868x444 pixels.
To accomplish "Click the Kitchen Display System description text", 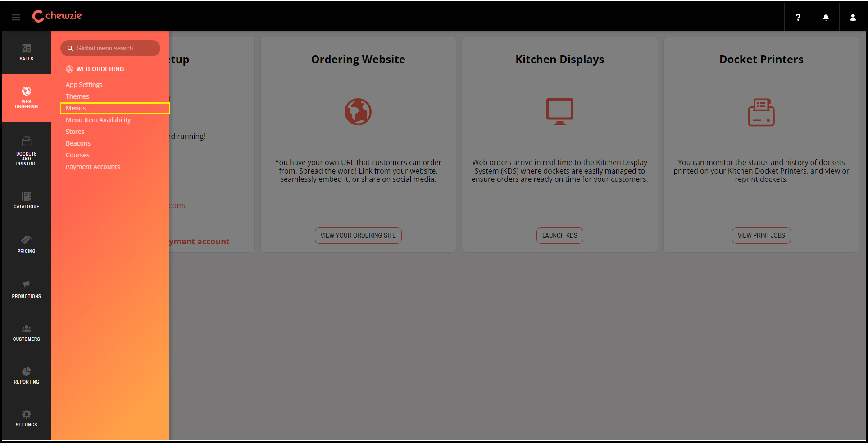I will click(x=559, y=171).
